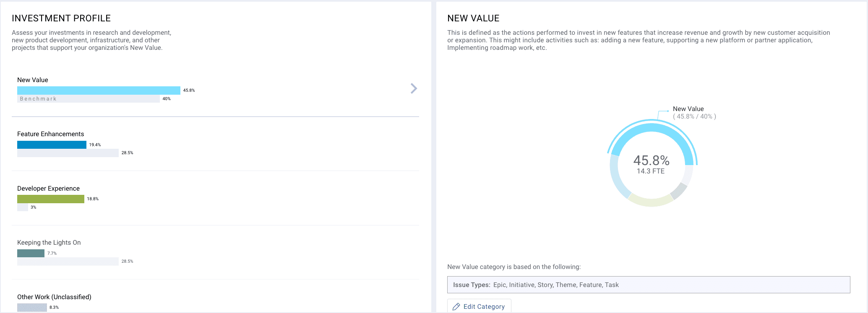This screenshot has width=868, height=313.
Task: Click the Other Work 8.3% bar
Action: (32, 308)
